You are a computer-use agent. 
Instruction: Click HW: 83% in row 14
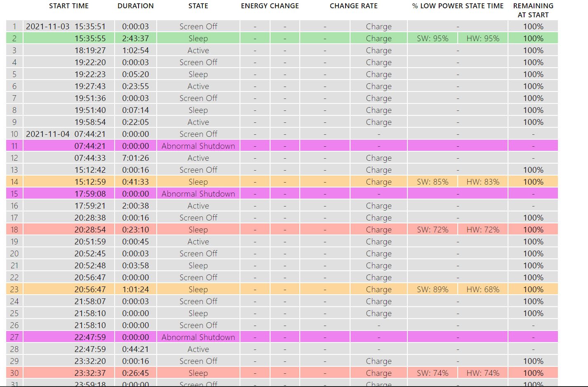483,182
